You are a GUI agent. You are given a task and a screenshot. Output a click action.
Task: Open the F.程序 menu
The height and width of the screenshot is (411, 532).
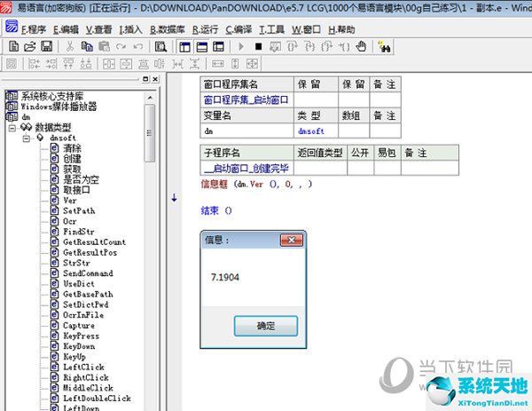(34, 30)
